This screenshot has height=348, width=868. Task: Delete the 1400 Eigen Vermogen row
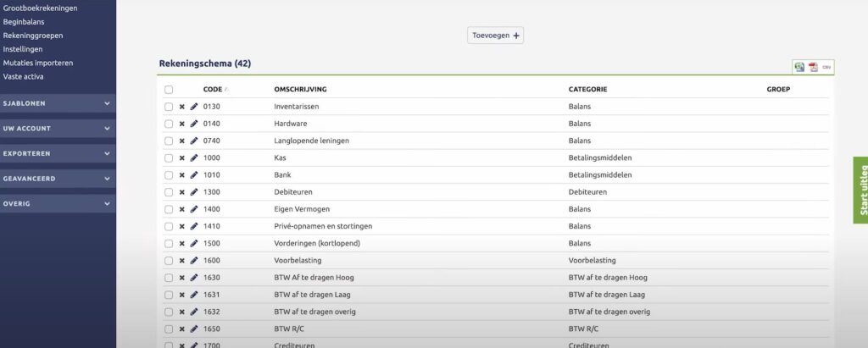click(x=181, y=209)
